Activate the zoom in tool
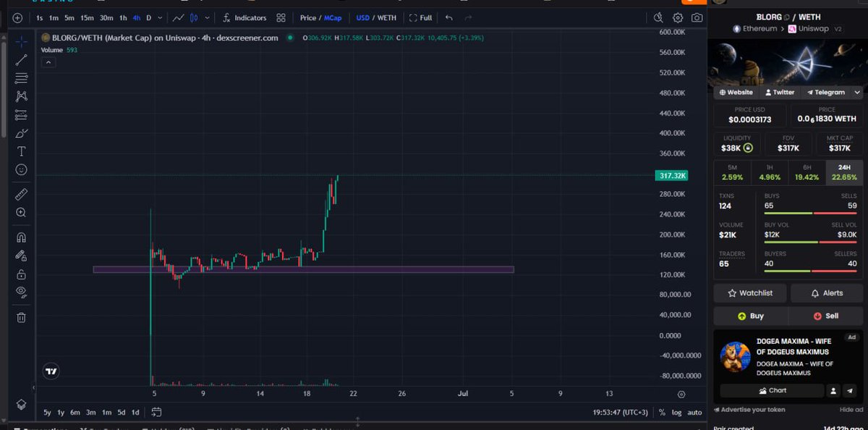The width and height of the screenshot is (868, 430). coord(21,212)
